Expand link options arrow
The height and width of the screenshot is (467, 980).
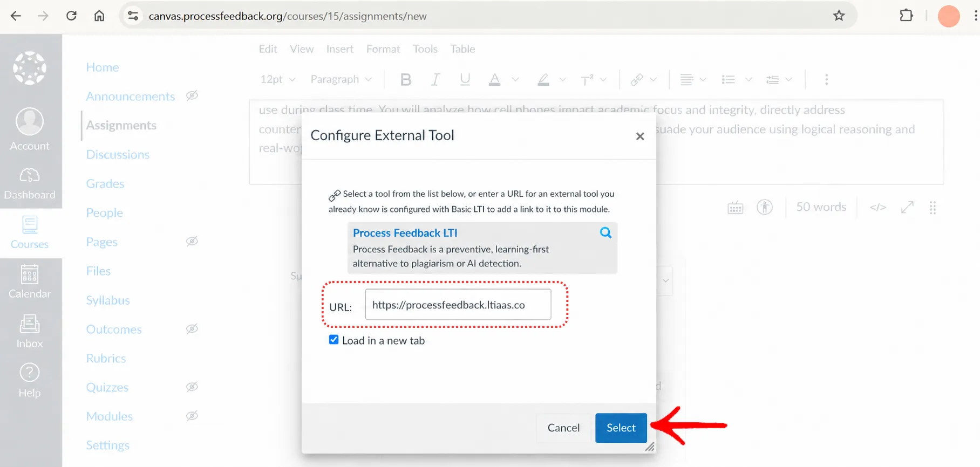click(x=653, y=80)
